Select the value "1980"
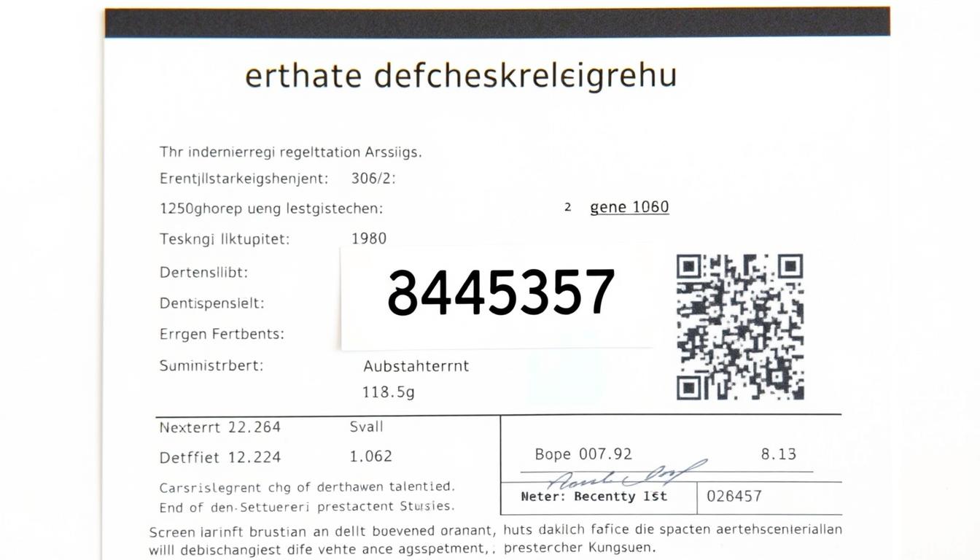This screenshot has height=560, width=980. 369,238
